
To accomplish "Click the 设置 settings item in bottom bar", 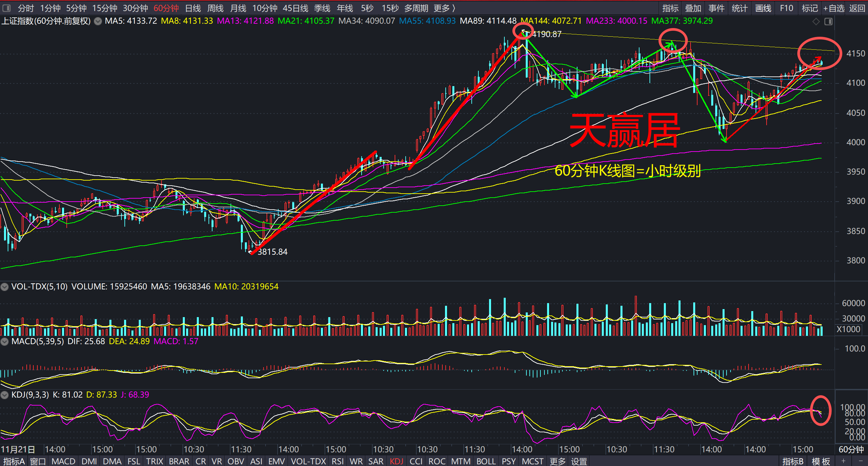I will coord(579,461).
